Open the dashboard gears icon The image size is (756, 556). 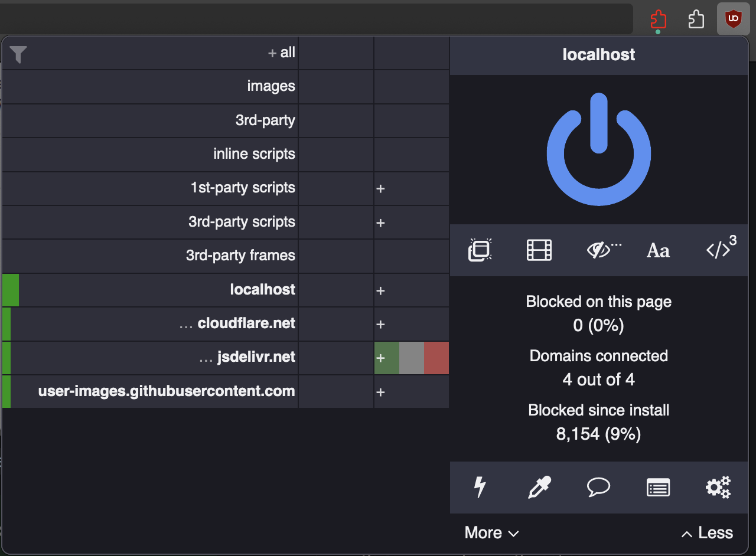point(718,488)
